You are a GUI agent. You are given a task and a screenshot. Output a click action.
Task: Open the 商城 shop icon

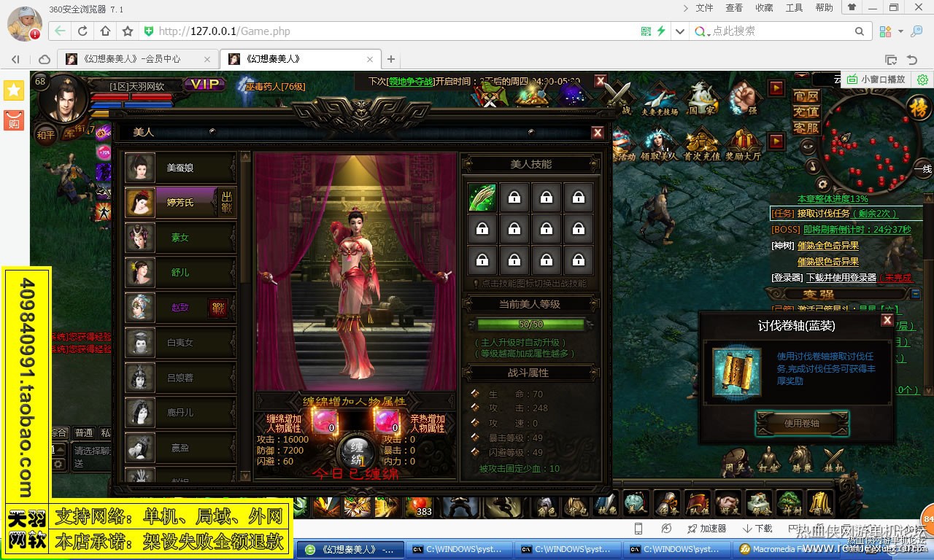[819, 504]
